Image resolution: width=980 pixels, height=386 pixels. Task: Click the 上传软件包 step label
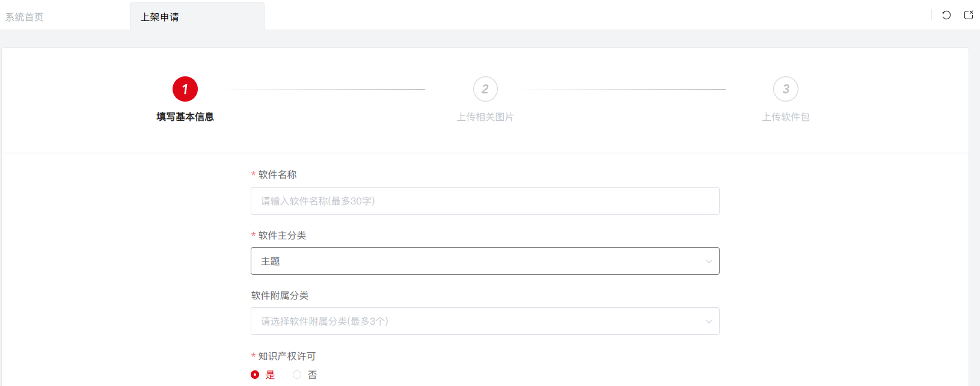[x=786, y=117]
